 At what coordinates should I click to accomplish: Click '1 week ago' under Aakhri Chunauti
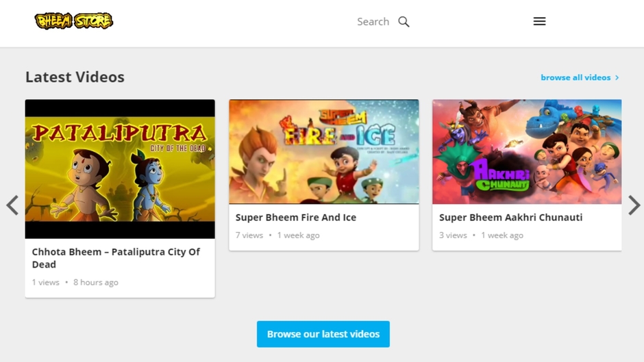pyautogui.click(x=502, y=235)
